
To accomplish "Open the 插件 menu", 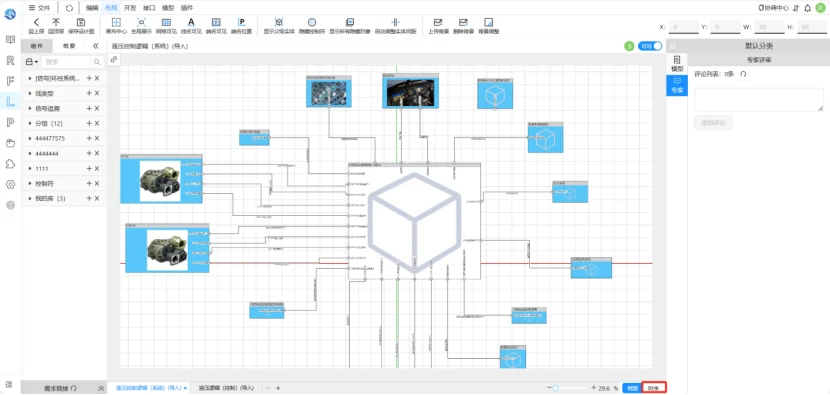I will tap(187, 8).
